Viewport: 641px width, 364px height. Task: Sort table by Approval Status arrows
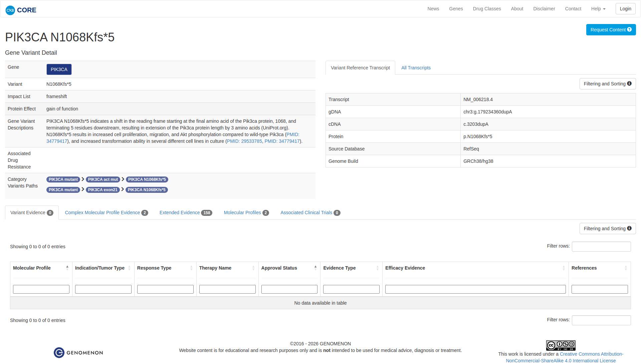(x=315, y=268)
